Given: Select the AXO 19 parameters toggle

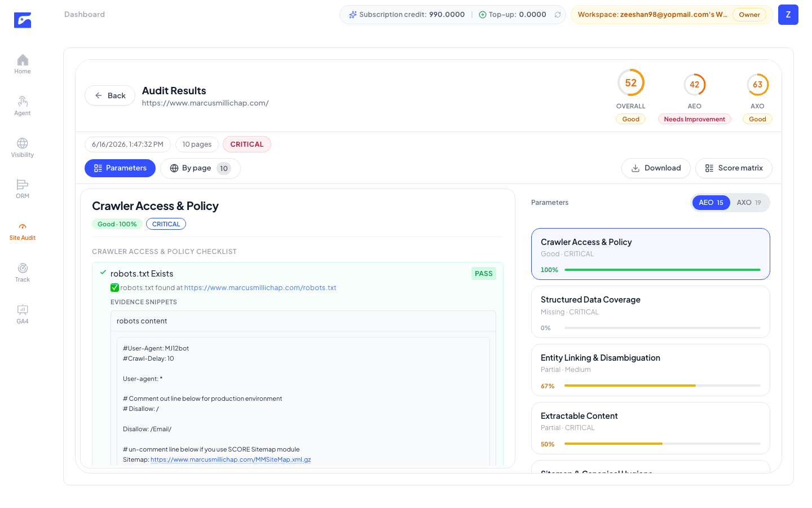Looking at the screenshot, I should (x=749, y=203).
